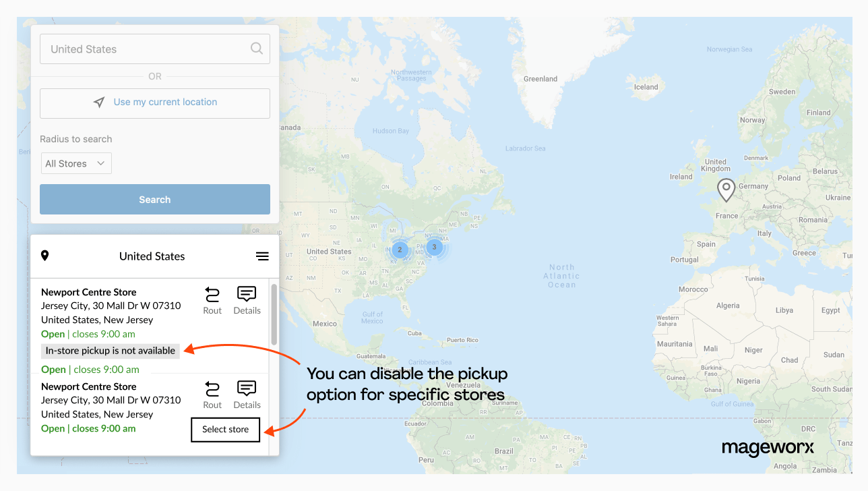
Task: Select the second Newport Centre Store name
Action: 89,386
